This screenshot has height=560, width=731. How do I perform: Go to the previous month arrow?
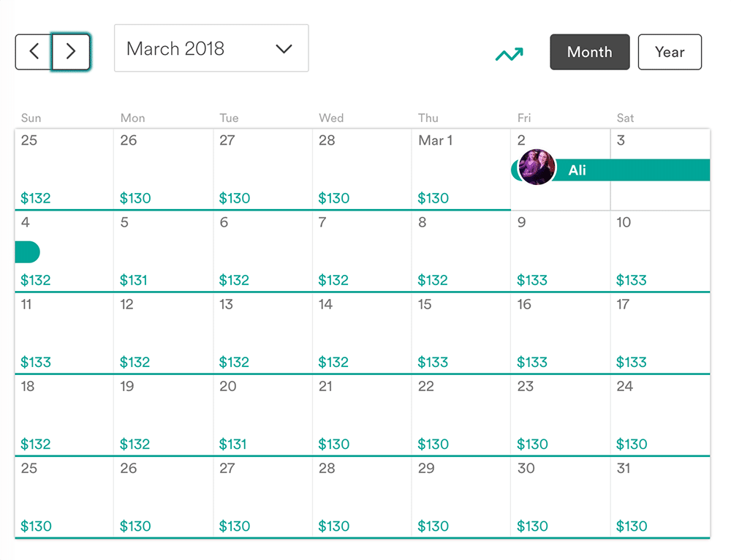coord(34,51)
